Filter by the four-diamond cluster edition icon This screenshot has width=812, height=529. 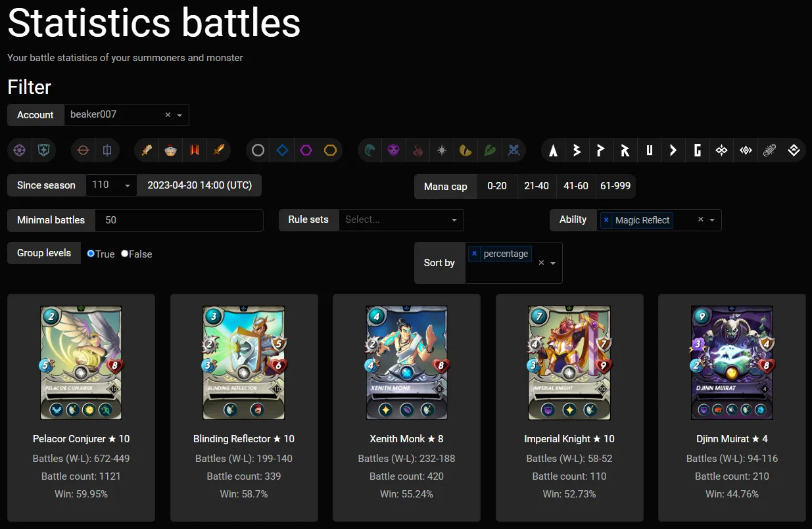pyautogui.click(x=721, y=150)
